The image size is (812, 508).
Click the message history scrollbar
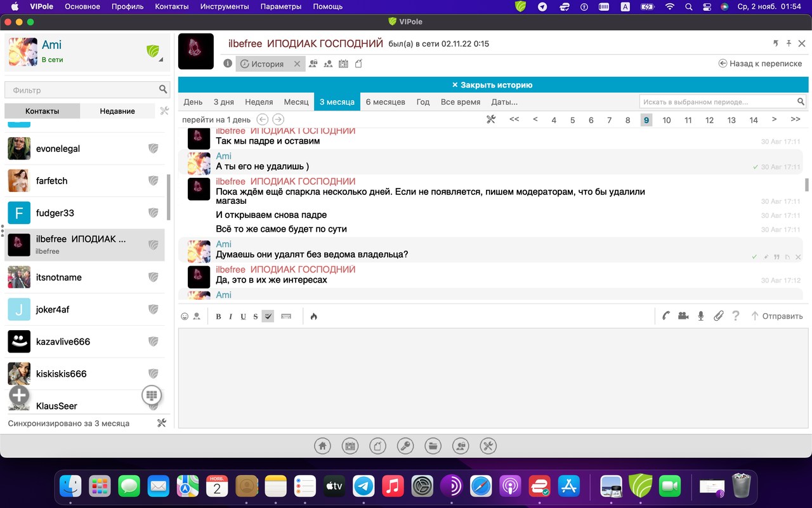[807, 184]
